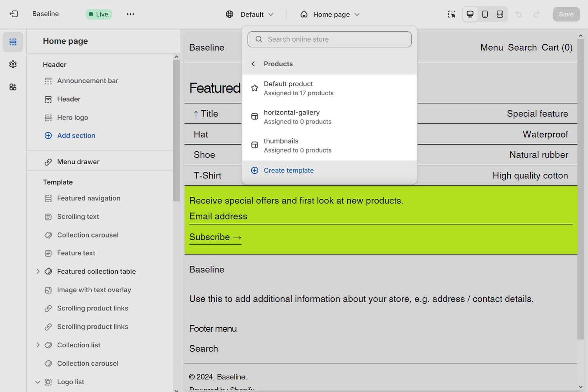Expand the Featured collection table section

point(38,271)
